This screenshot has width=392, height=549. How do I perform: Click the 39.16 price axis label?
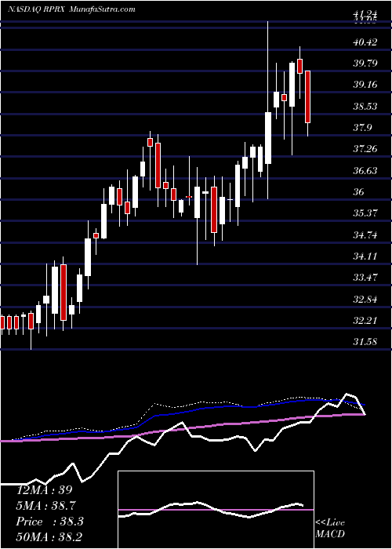pyautogui.click(x=365, y=85)
